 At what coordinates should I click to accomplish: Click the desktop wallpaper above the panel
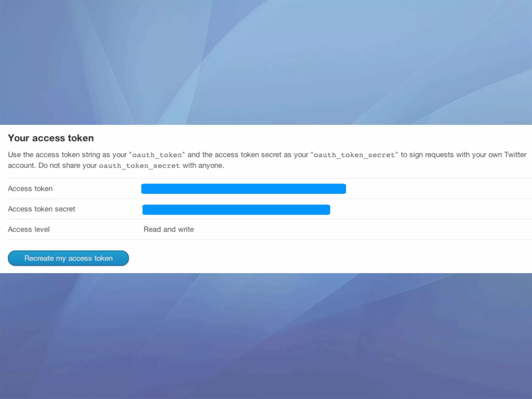[266, 62]
